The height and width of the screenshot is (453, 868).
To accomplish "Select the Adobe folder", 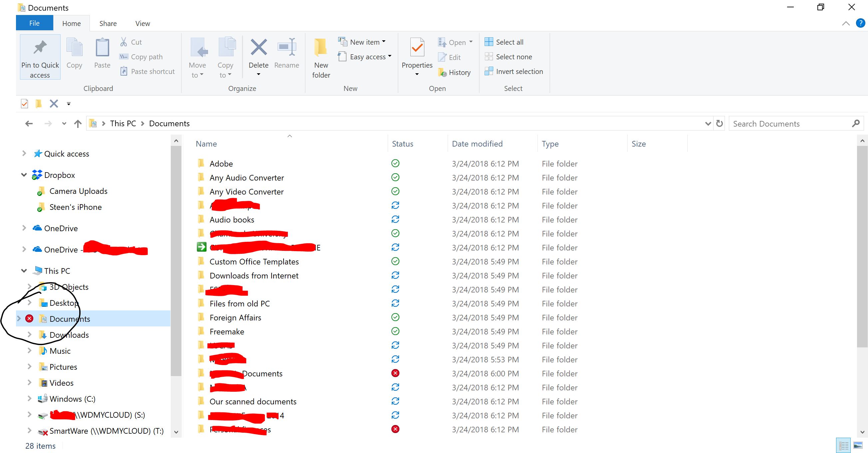I will [x=221, y=164].
